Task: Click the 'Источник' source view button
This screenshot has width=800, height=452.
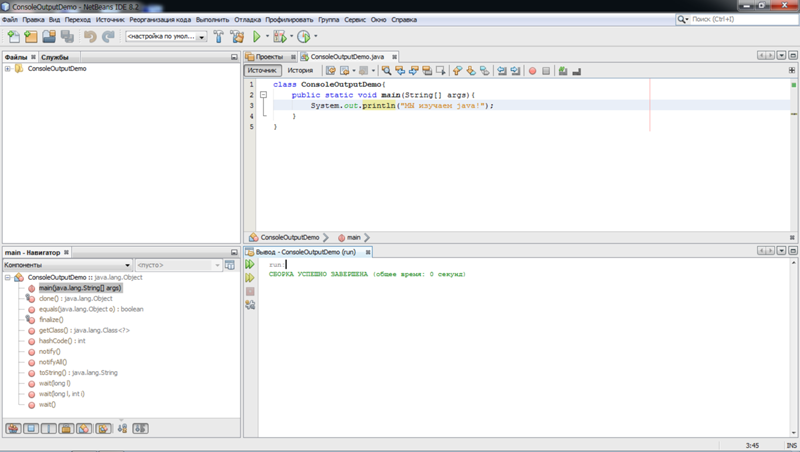Action: tap(262, 70)
